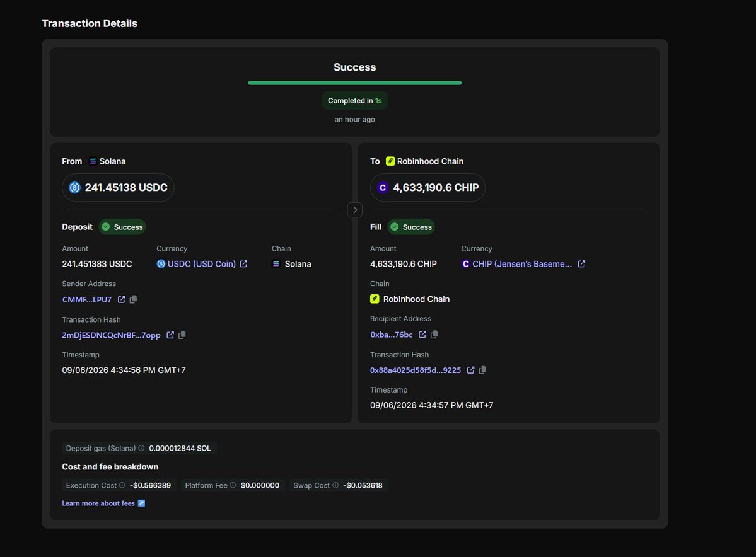Click Transaction Details heading
This screenshot has width=756, height=557.
coord(90,23)
